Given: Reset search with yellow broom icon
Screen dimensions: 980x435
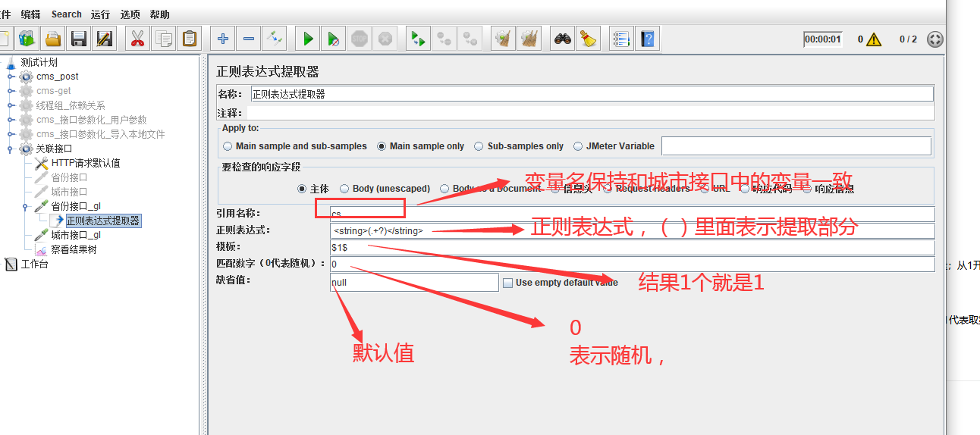Looking at the screenshot, I should [x=588, y=39].
